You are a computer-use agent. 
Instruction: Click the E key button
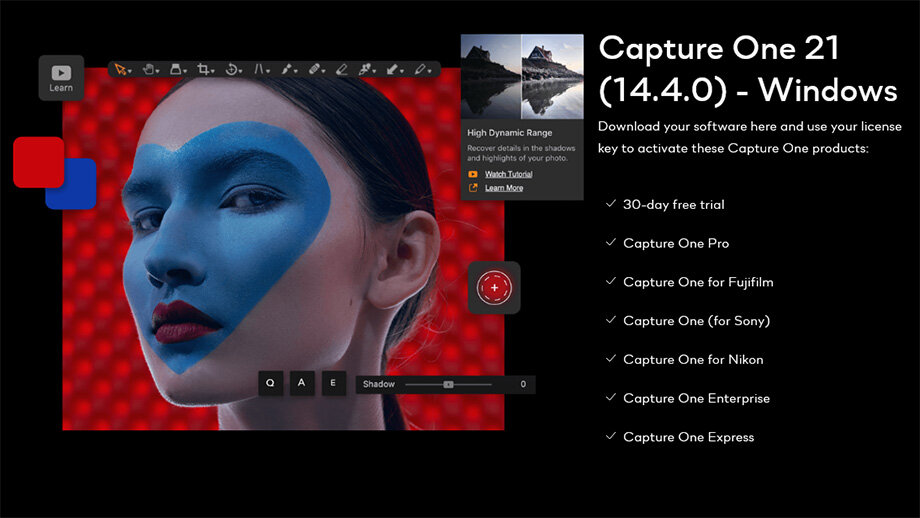coord(333,383)
